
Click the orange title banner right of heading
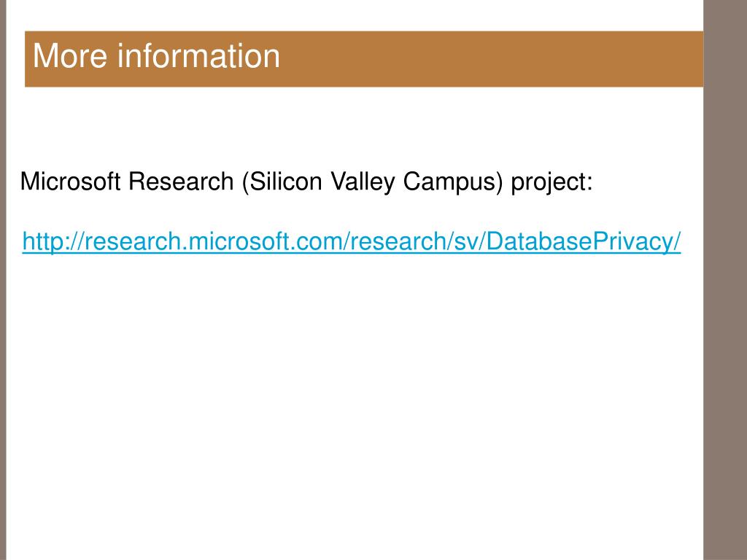(491, 58)
